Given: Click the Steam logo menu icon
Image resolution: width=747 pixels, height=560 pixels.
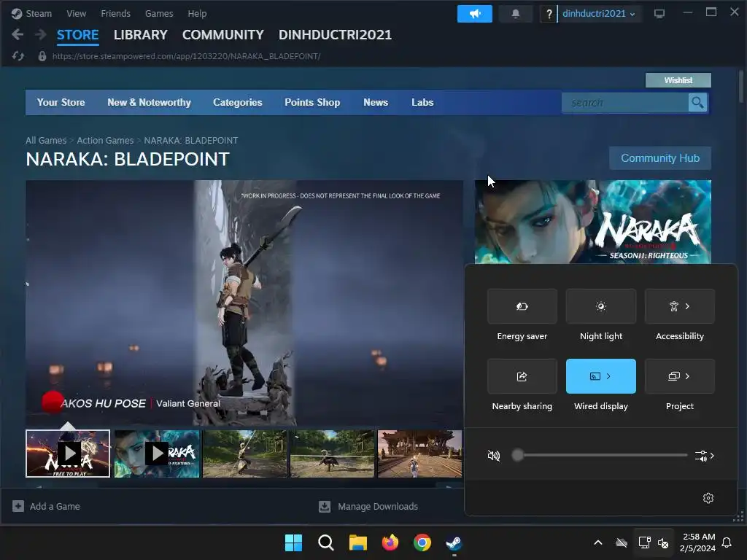Looking at the screenshot, I should click(x=17, y=13).
